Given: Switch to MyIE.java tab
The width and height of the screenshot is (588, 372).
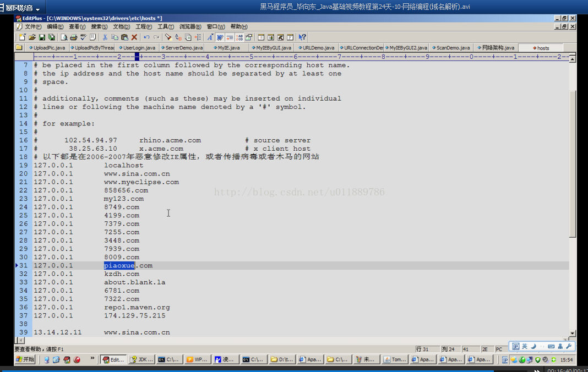Looking at the screenshot, I should point(227,48).
